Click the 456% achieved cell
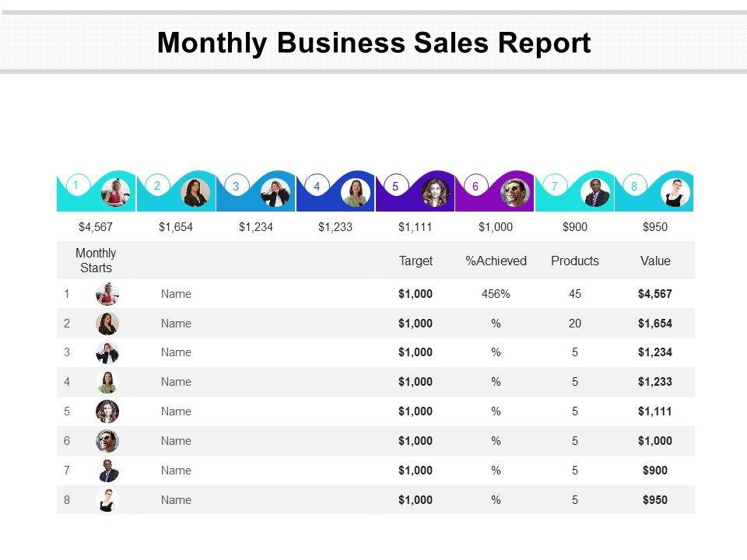 coord(496,294)
